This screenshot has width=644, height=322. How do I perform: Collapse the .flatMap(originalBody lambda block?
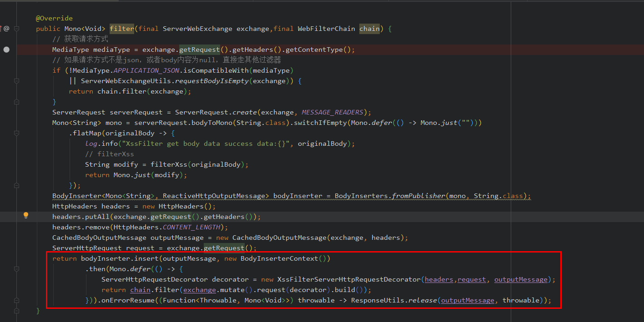tap(16, 133)
